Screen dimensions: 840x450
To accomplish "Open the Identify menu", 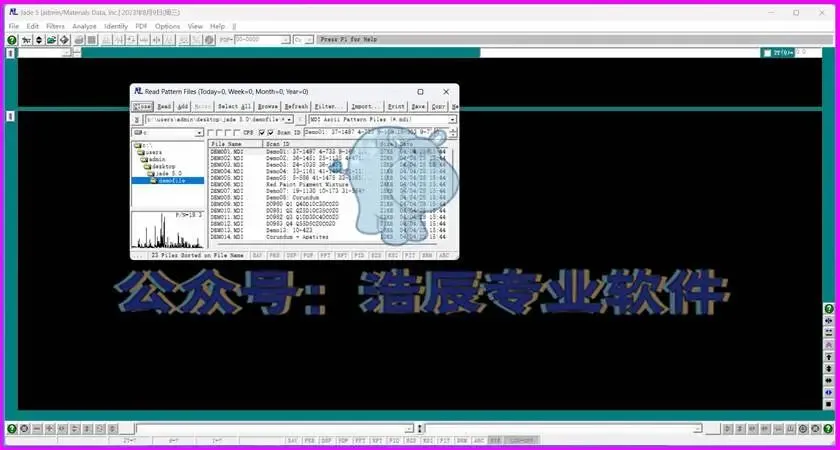I will tap(116, 26).
